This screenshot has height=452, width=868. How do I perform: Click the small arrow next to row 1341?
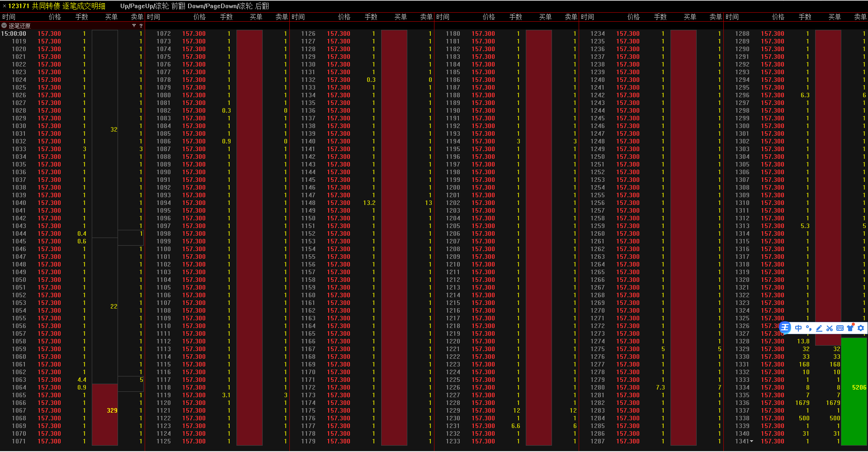(752, 442)
